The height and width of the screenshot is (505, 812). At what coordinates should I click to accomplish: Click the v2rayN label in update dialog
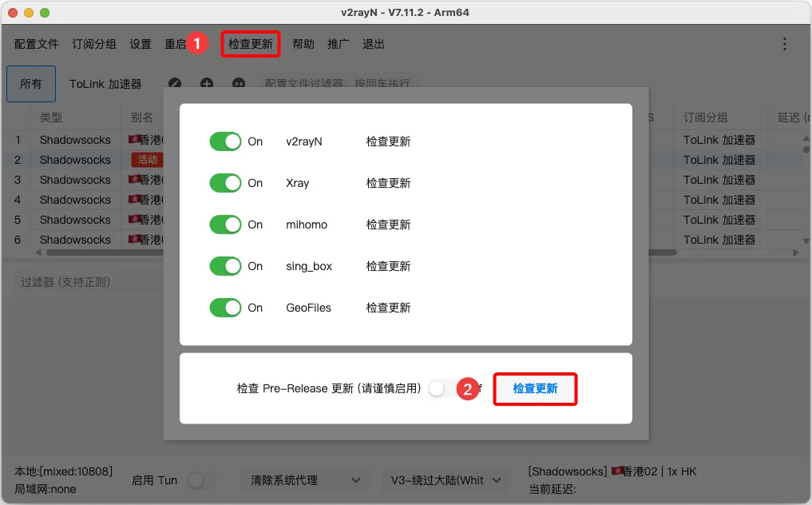304,141
